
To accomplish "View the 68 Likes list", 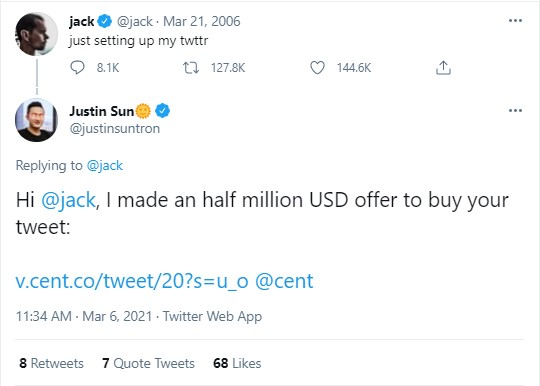I will (237, 363).
